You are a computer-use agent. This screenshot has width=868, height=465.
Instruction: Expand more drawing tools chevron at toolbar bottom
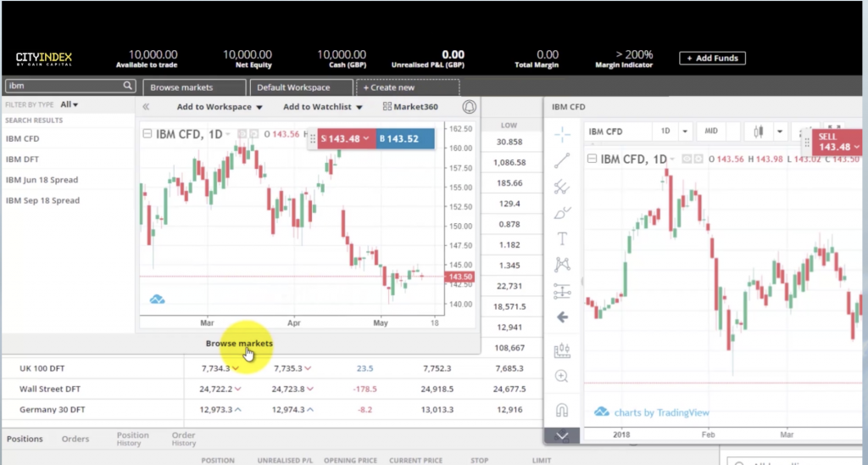(x=562, y=435)
